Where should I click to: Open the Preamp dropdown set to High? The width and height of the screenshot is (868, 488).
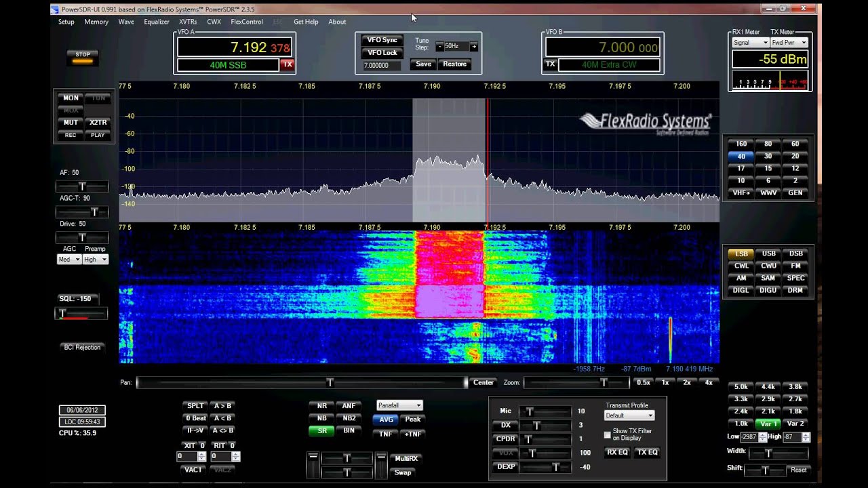coord(96,260)
